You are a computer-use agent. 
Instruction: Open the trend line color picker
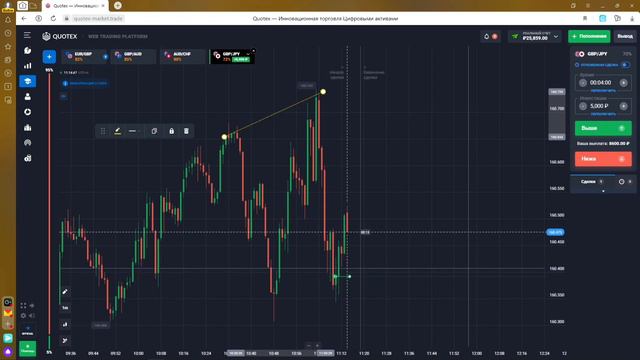tap(118, 131)
